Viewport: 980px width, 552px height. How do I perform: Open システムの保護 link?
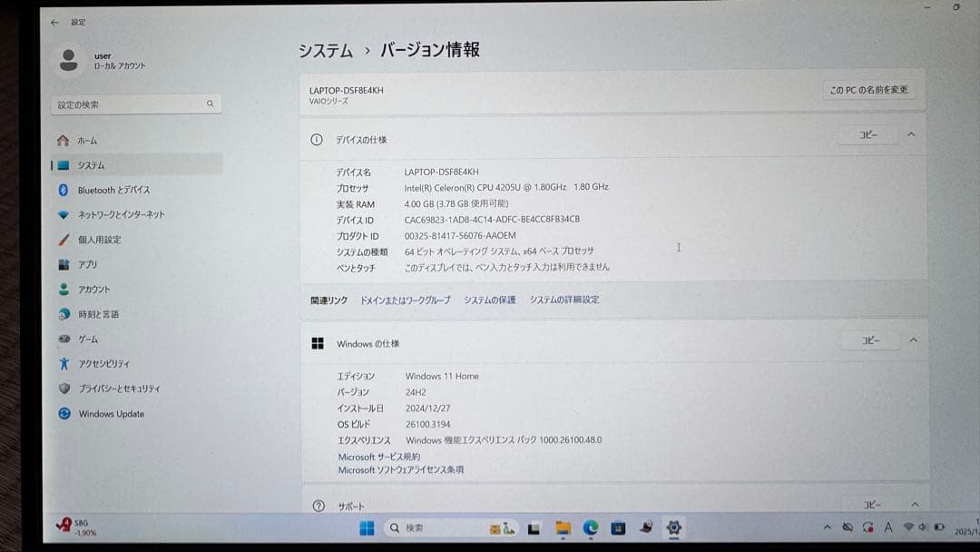[x=489, y=301]
